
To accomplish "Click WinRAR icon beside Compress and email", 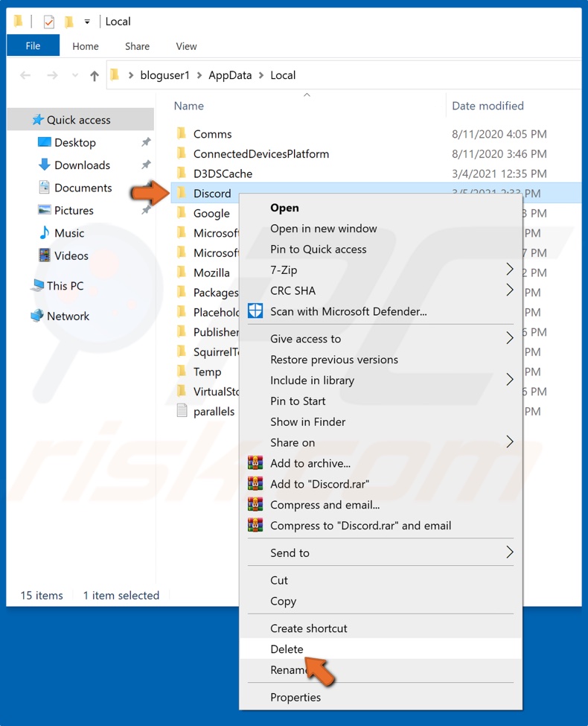I will [x=255, y=504].
